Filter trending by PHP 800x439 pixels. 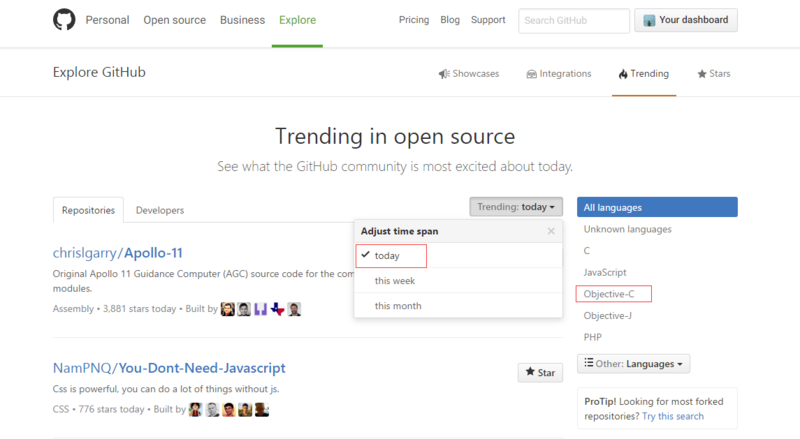593,337
